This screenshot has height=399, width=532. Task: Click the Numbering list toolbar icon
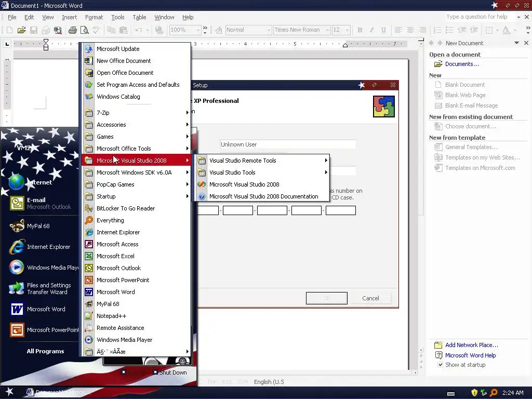[437, 30]
